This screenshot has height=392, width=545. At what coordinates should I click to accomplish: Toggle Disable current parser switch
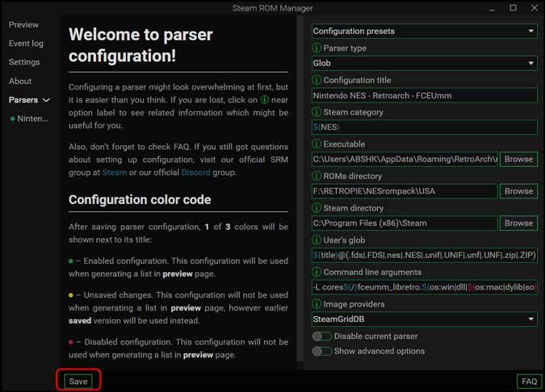pyautogui.click(x=321, y=336)
